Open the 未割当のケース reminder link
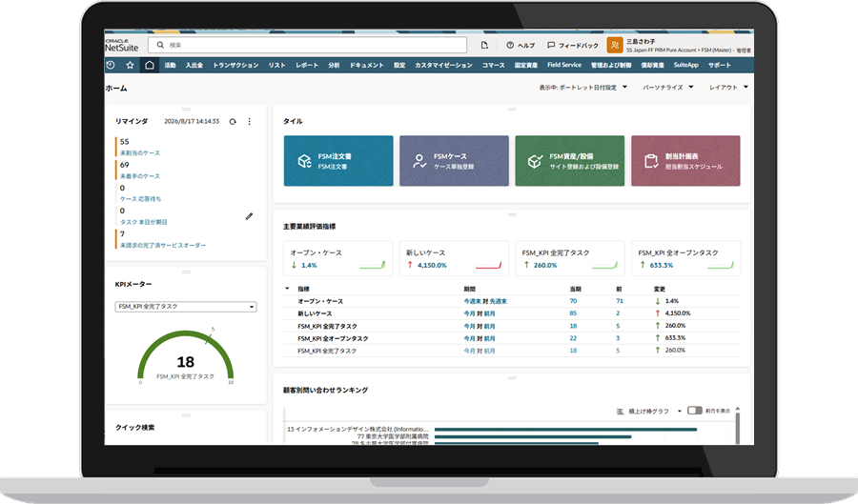 click(140, 153)
